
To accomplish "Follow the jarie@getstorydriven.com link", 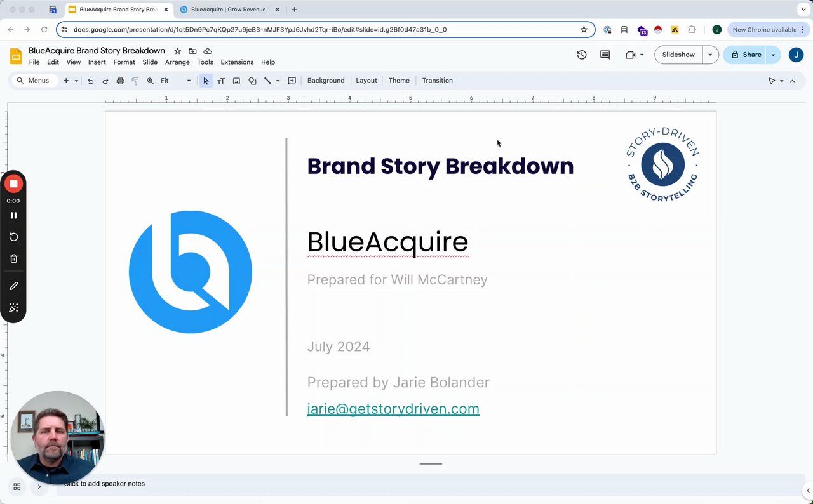I will click(x=393, y=409).
